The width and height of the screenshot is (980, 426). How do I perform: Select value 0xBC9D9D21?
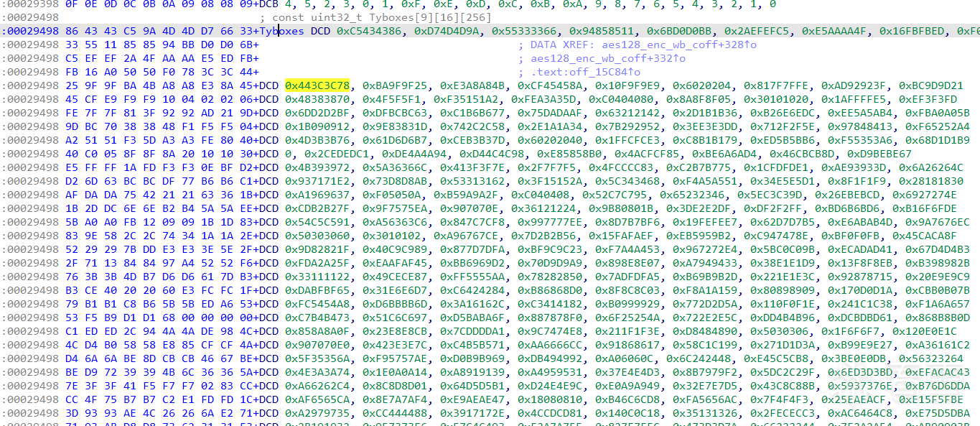(931, 86)
